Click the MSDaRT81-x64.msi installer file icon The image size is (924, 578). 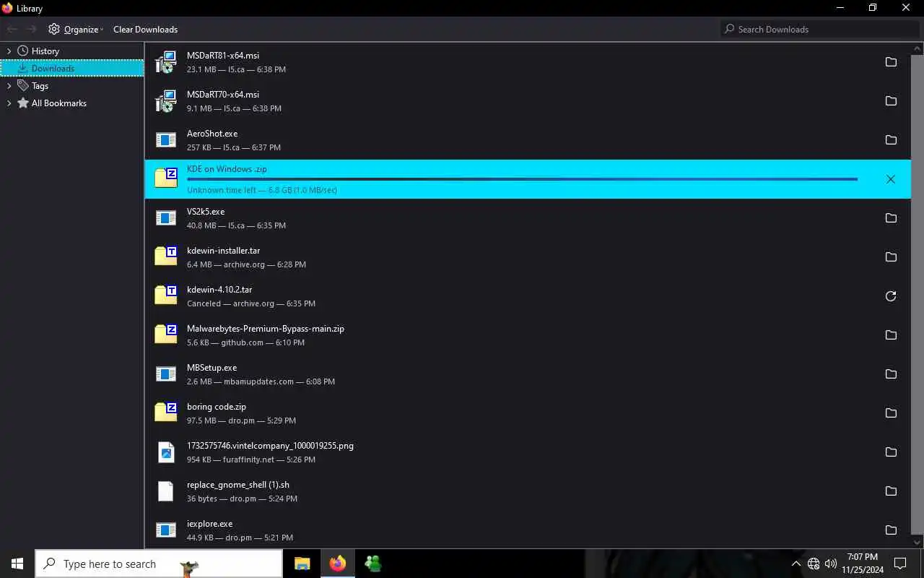[x=166, y=62]
